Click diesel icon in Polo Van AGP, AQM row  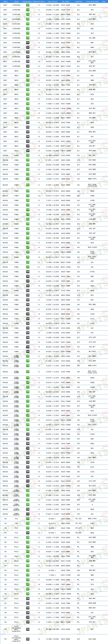pyautogui.click(x=28, y=639)
